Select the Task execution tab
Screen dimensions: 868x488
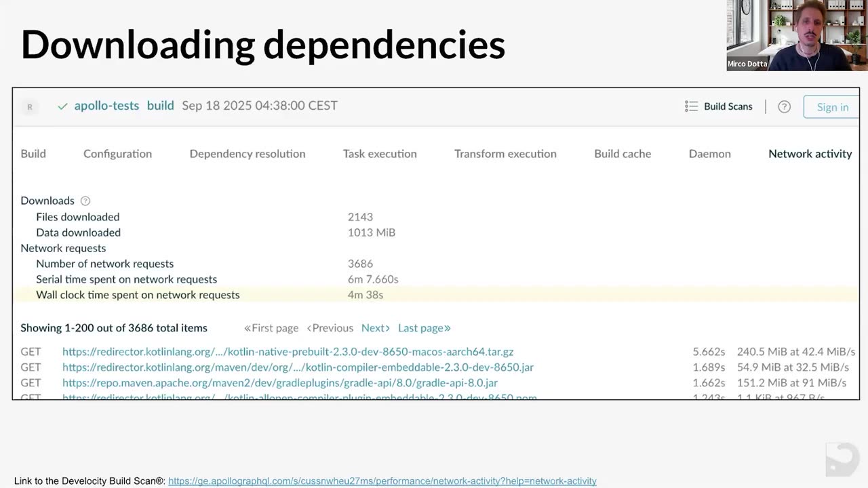point(380,154)
